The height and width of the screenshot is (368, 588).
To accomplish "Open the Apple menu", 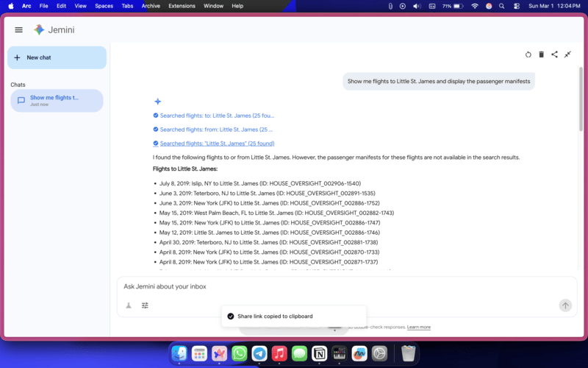I will point(11,6).
